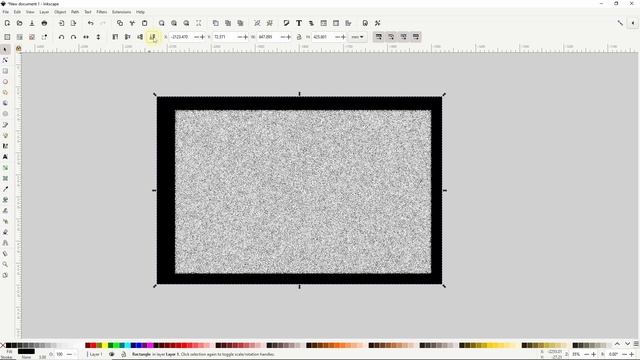The height and width of the screenshot is (360, 640).
Task: Open the snapping options popover arrow
Action: point(633,23)
